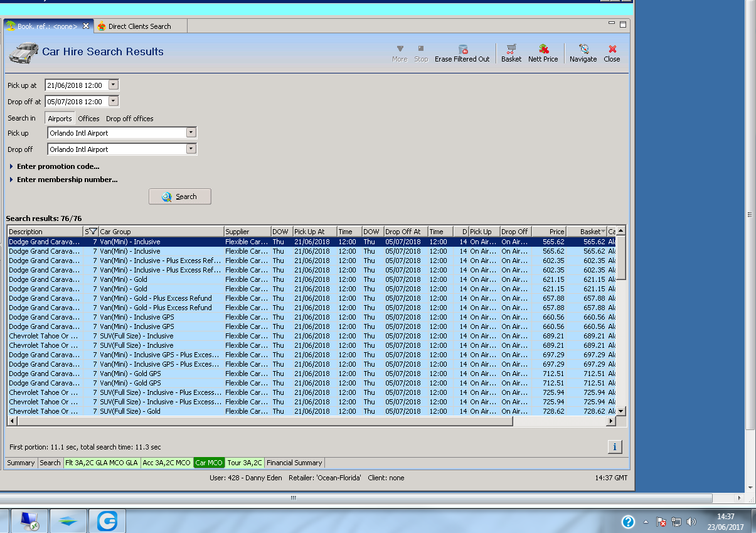Select Offices search option
The height and width of the screenshot is (533, 756).
88,118
